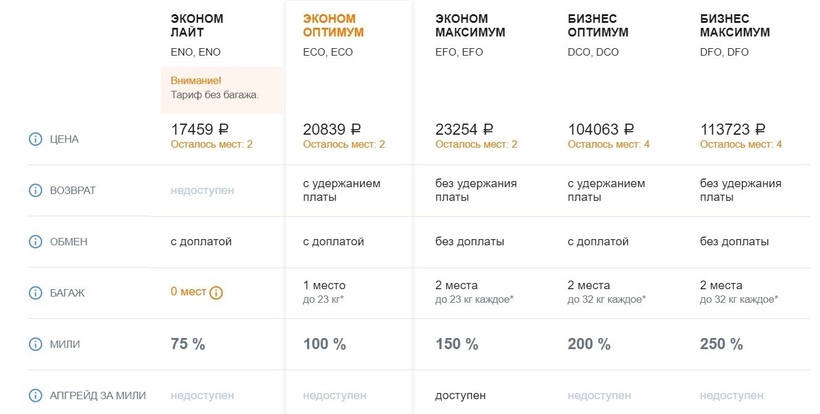Click info icon beside АПГРЕЙД ЗА МИЛИ
This screenshot has width=820, height=414.
tap(36, 395)
